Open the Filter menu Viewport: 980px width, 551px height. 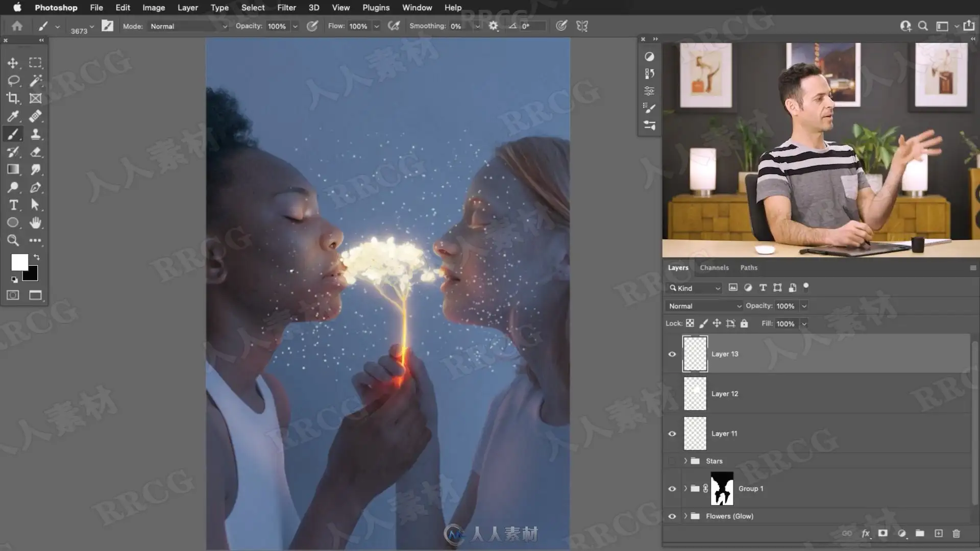286,8
